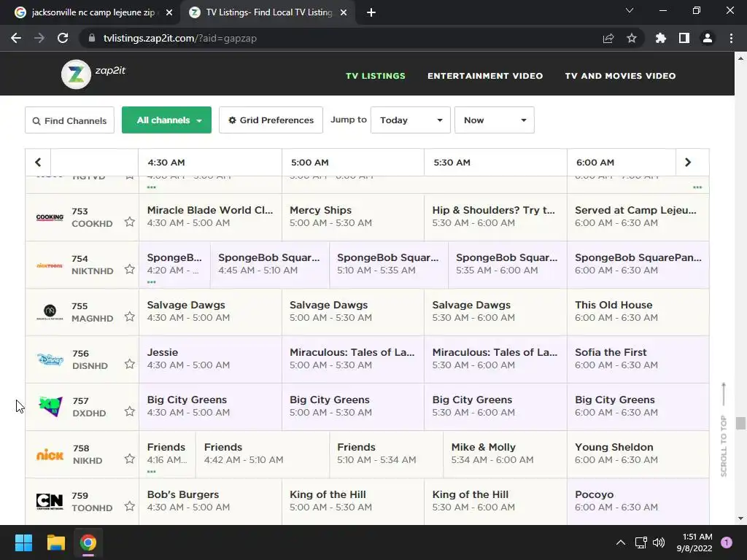Viewport: 747px width, 560px height.
Task: Go to the previous time slot with the left arrow
Action: click(38, 163)
